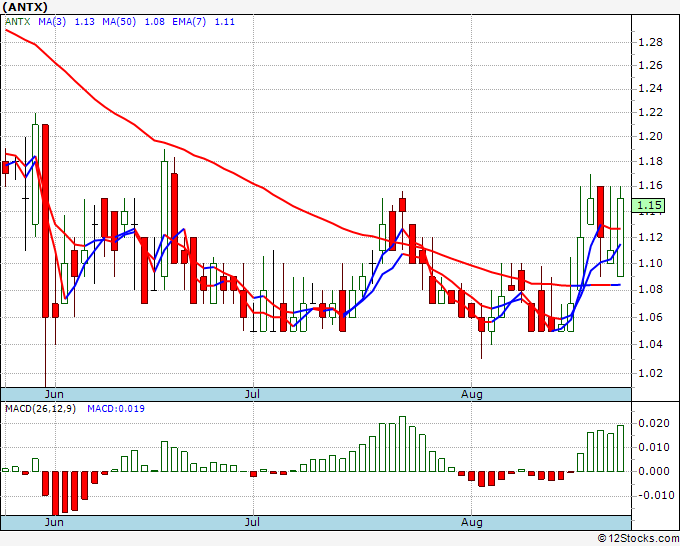680x546 pixels.
Task: Click Jul on the price chart time axis
Action: click(x=252, y=394)
